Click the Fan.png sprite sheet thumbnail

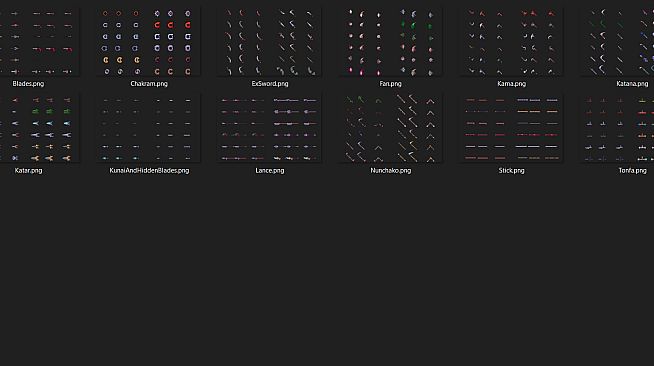pyautogui.click(x=390, y=41)
